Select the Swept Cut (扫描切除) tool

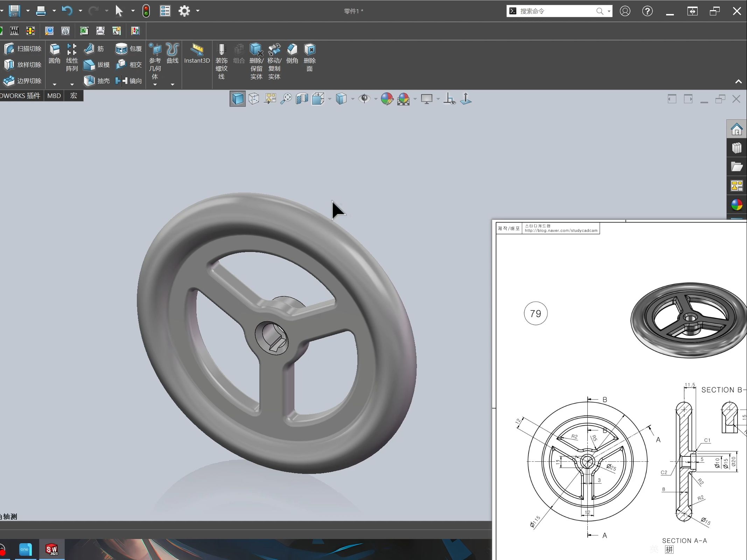pyautogui.click(x=22, y=49)
